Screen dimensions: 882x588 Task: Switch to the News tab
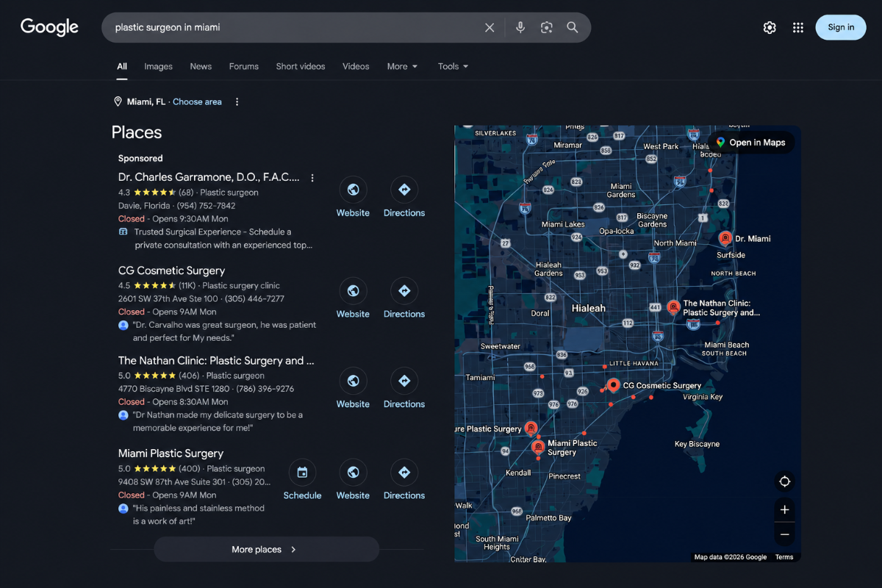point(201,66)
